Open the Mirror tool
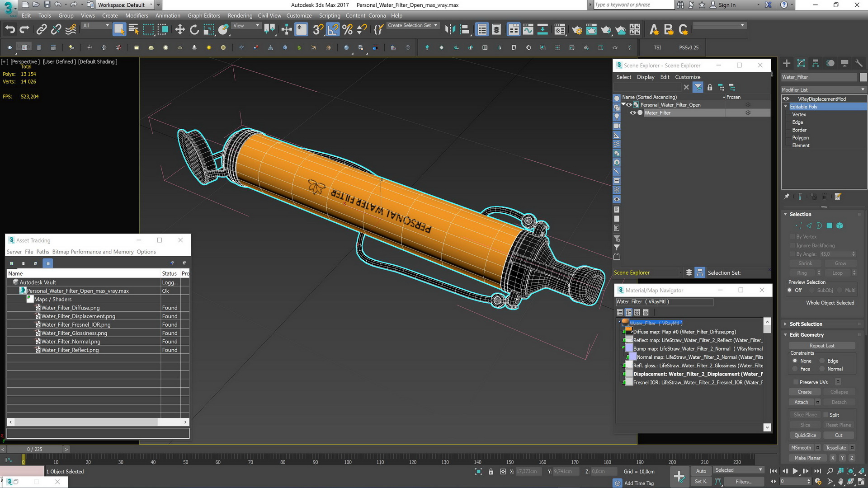Screen dimensions: 868x488 click(450, 30)
